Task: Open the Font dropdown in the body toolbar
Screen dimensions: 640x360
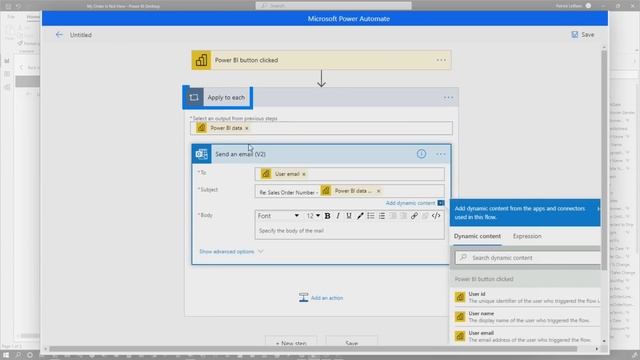Action: 278,216
